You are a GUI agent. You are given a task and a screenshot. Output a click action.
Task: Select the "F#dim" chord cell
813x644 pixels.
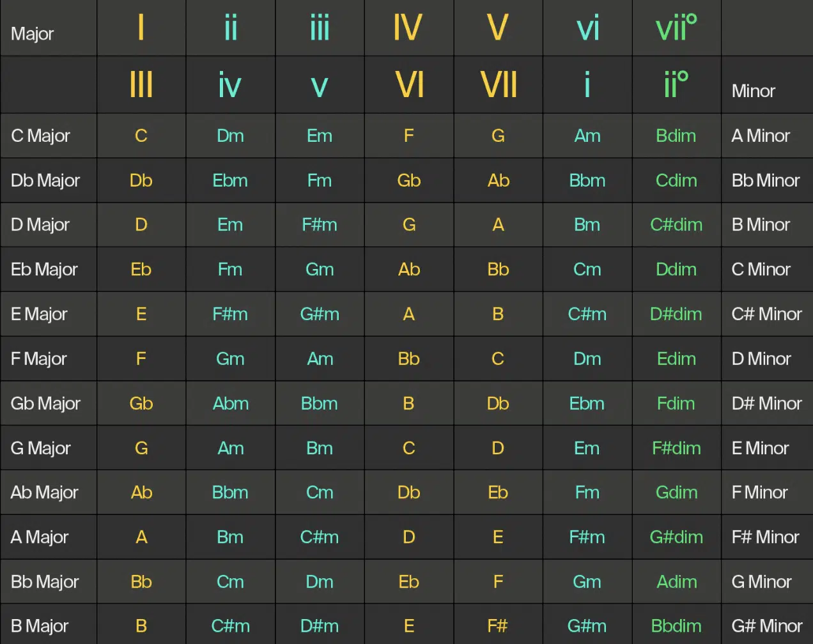point(676,448)
